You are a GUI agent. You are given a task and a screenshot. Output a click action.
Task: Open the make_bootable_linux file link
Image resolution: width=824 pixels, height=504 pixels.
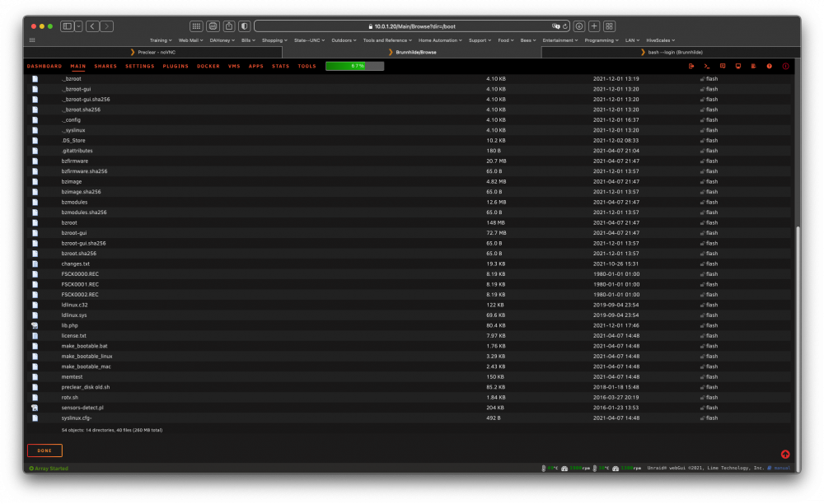point(87,357)
